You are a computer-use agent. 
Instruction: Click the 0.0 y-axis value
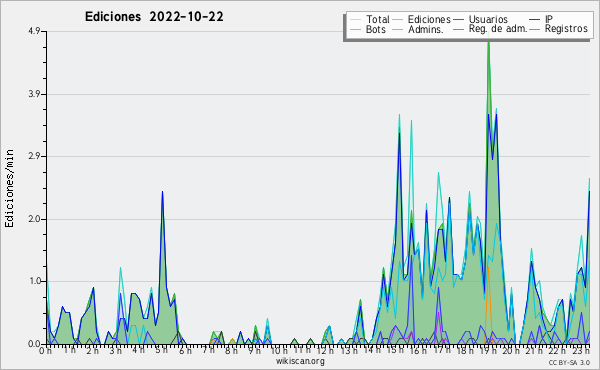point(34,344)
